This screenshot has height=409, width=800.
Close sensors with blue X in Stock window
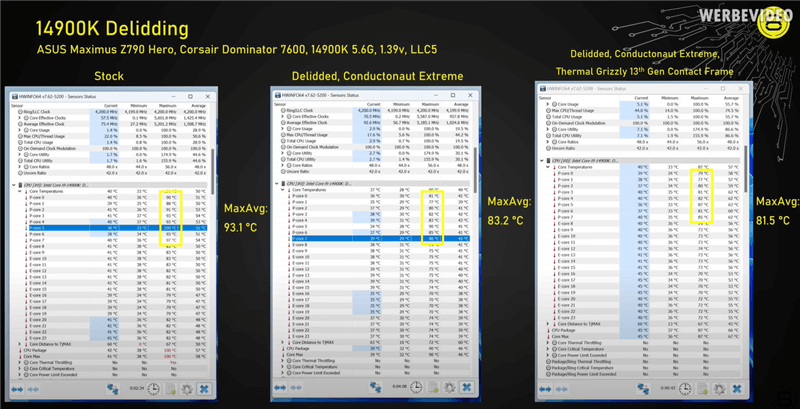point(204,388)
